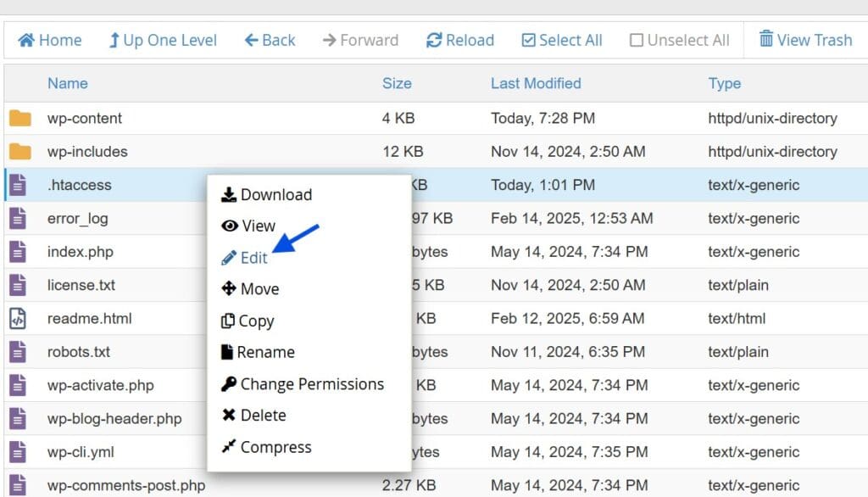The image size is (868, 497).
Task: Click the View Trash bin icon
Action: click(x=766, y=39)
